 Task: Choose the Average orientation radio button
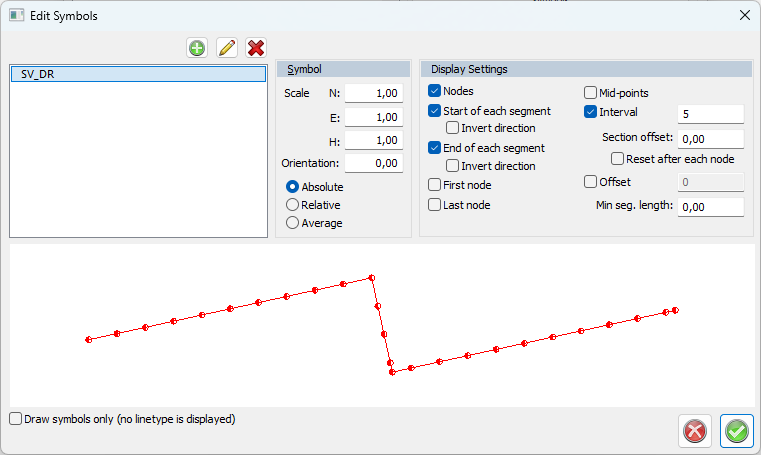(293, 223)
